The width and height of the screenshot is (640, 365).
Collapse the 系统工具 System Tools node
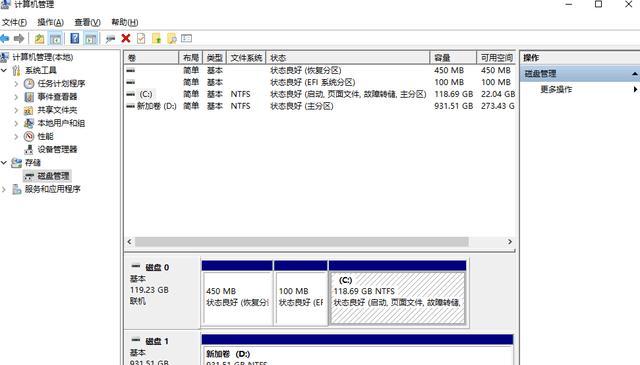click(x=4, y=70)
